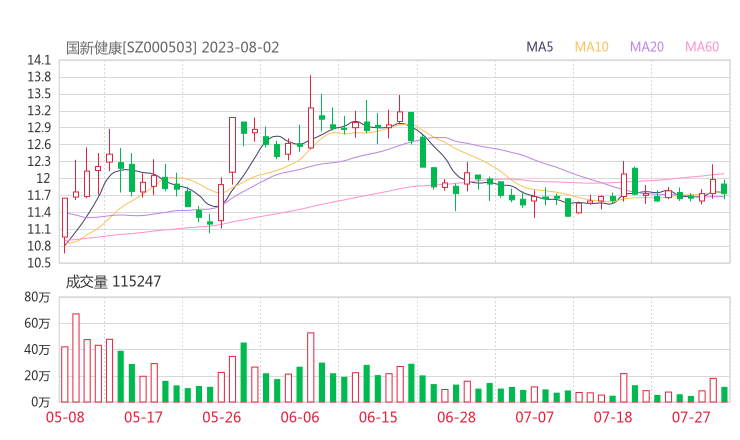Click the 0万 volume axis label

coord(41,402)
